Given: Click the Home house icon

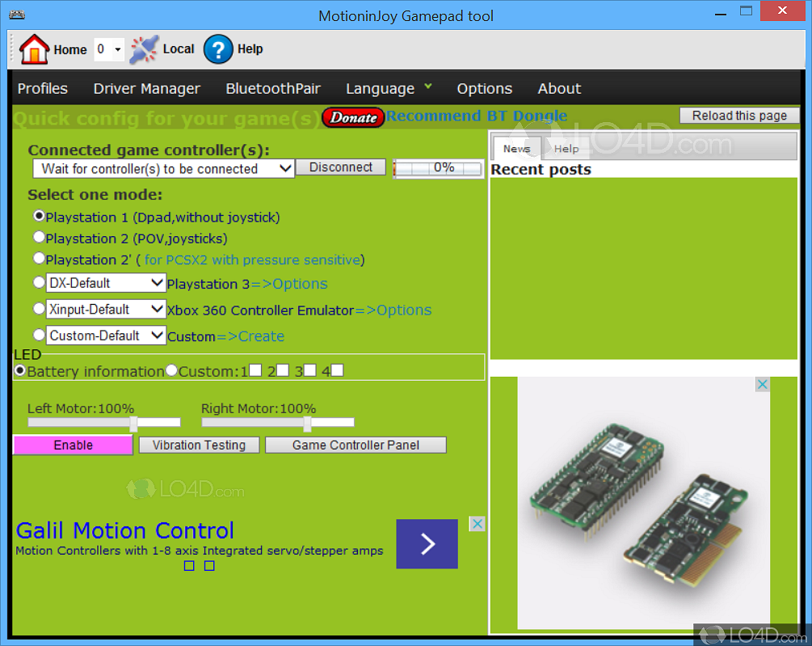Looking at the screenshot, I should pyautogui.click(x=34, y=49).
